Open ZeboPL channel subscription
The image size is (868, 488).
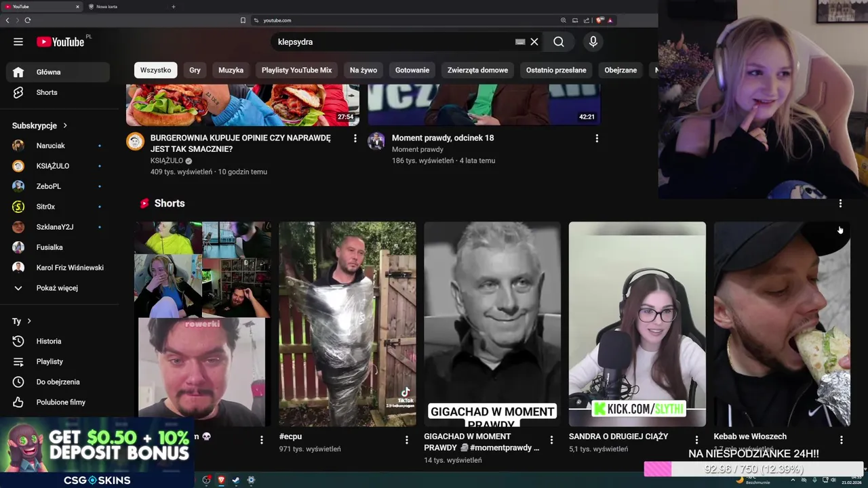coord(58,186)
